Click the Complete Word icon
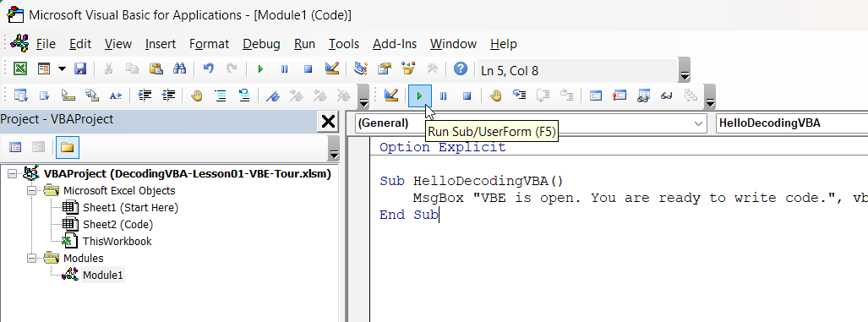Screen dimensions: 868x322 click(x=115, y=96)
